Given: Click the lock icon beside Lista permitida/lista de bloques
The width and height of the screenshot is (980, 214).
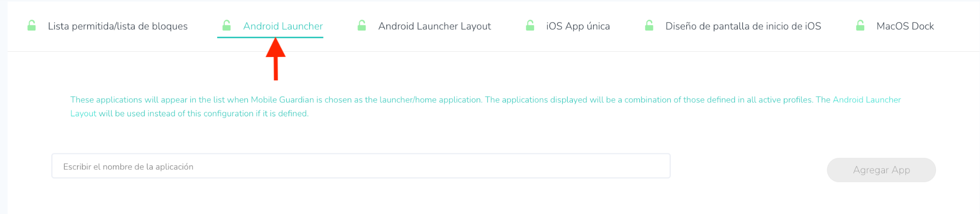Looking at the screenshot, I should [x=32, y=26].
